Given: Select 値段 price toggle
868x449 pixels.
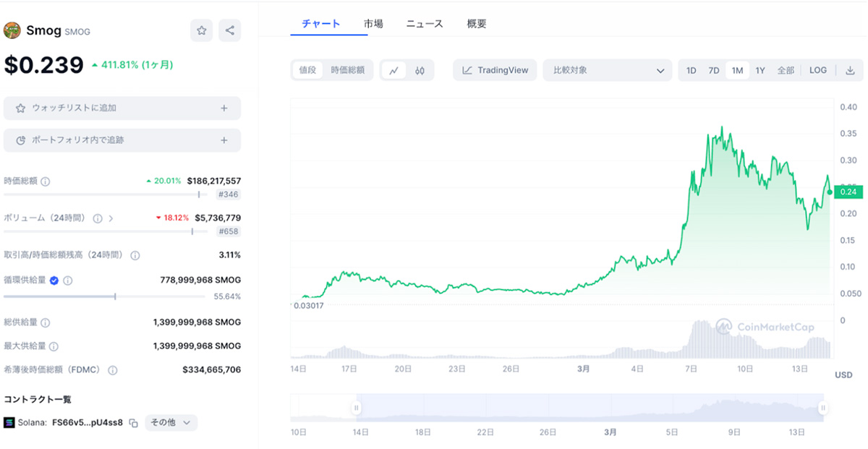Looking at the screenshot, I should (308, 70).
